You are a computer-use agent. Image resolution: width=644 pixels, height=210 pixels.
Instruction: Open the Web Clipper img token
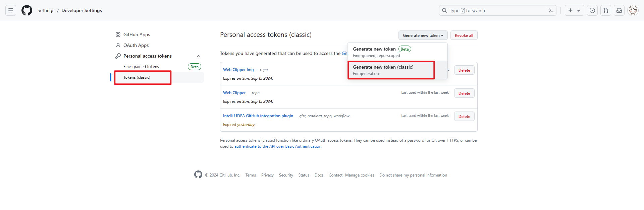click(x=238, y=70)
